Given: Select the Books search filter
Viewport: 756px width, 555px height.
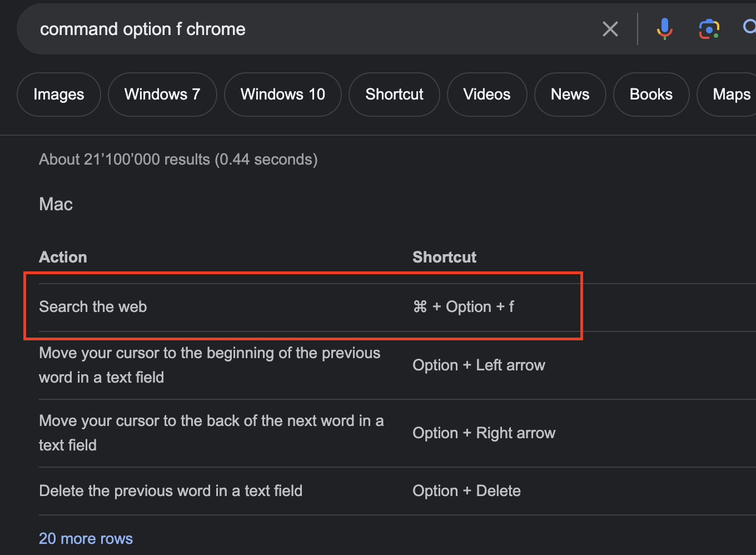Looking at the screenshot, I should tap(651, 94).
